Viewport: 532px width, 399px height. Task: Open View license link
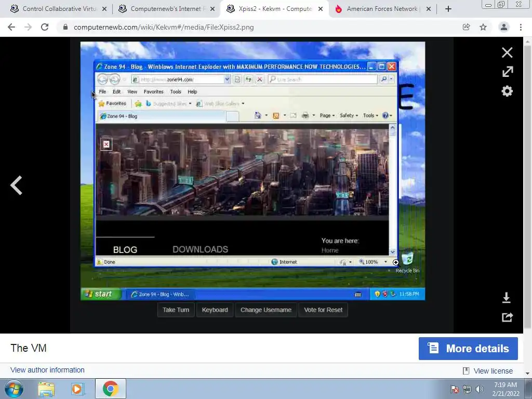click(493, 371)
